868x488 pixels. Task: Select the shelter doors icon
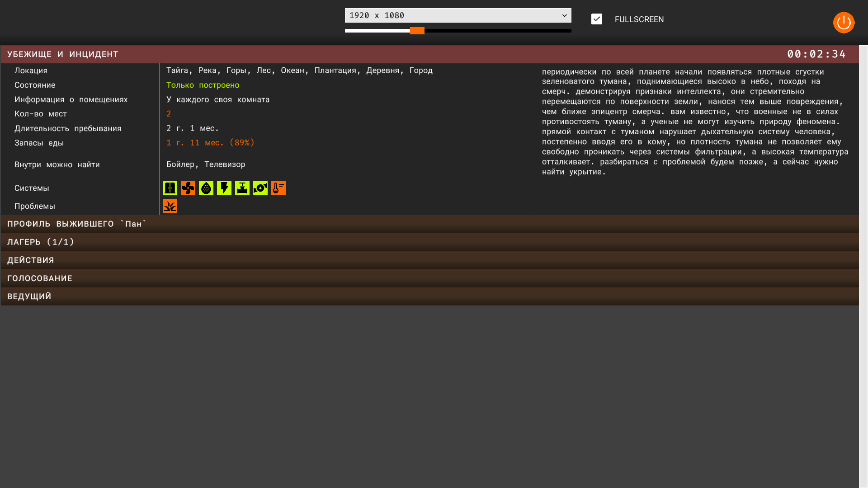tap(170, 188)
